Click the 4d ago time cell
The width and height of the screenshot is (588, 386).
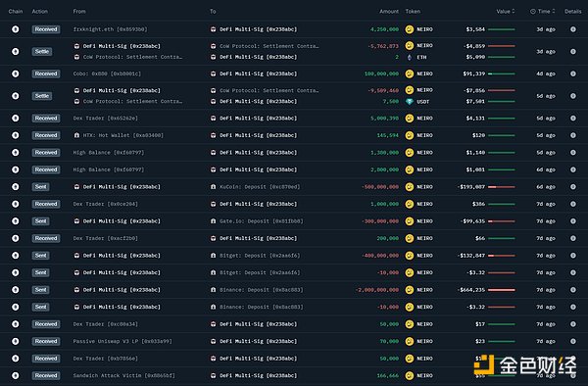coord(546,73)
